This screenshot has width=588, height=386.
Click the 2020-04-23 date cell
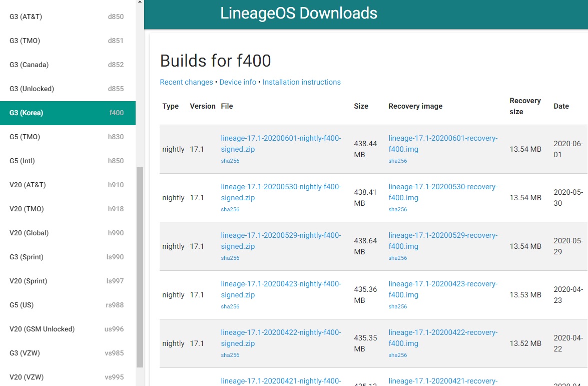coord(568,295)
